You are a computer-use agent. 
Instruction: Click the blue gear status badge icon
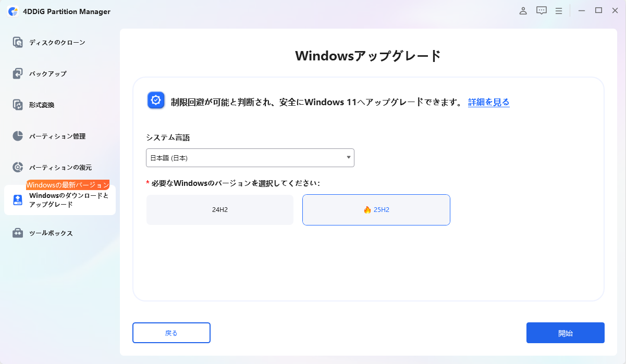(x=155, y=100)
